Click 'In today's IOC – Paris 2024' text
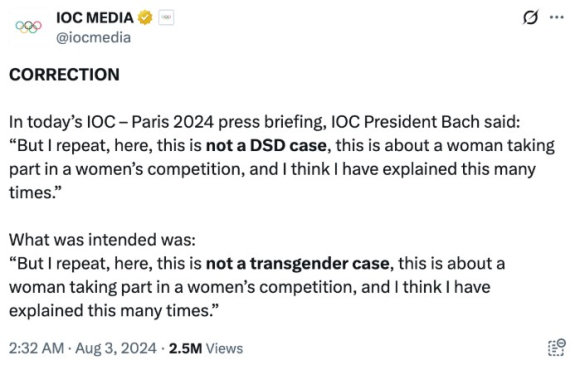This screenshot has height=365, width=580. tap(111, 122)
